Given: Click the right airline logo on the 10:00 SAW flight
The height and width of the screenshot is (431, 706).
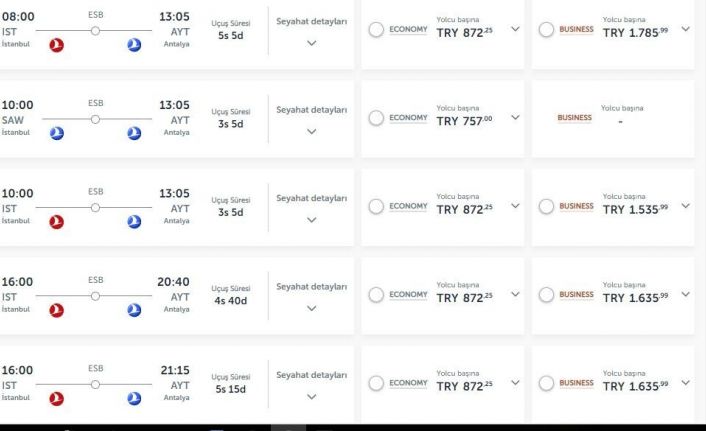Looking at the screenshot, I should pos(134,134).
